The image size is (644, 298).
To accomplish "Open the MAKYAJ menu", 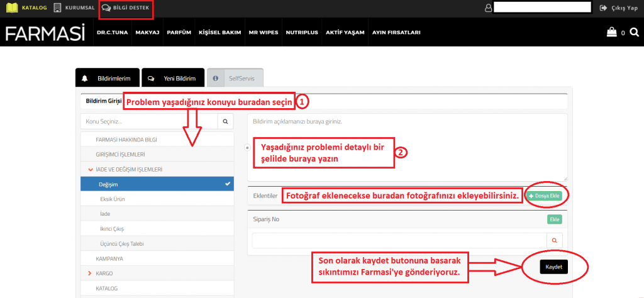I will click(147, 33).
